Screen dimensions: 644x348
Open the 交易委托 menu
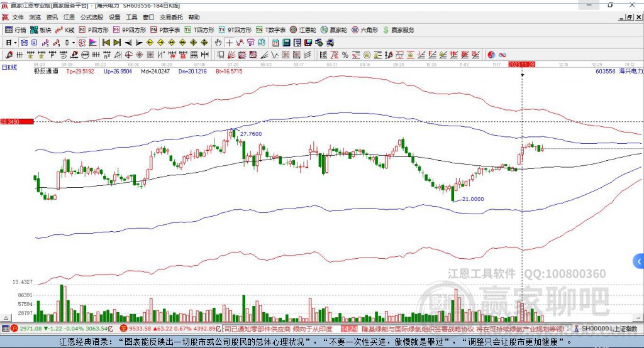171,17
